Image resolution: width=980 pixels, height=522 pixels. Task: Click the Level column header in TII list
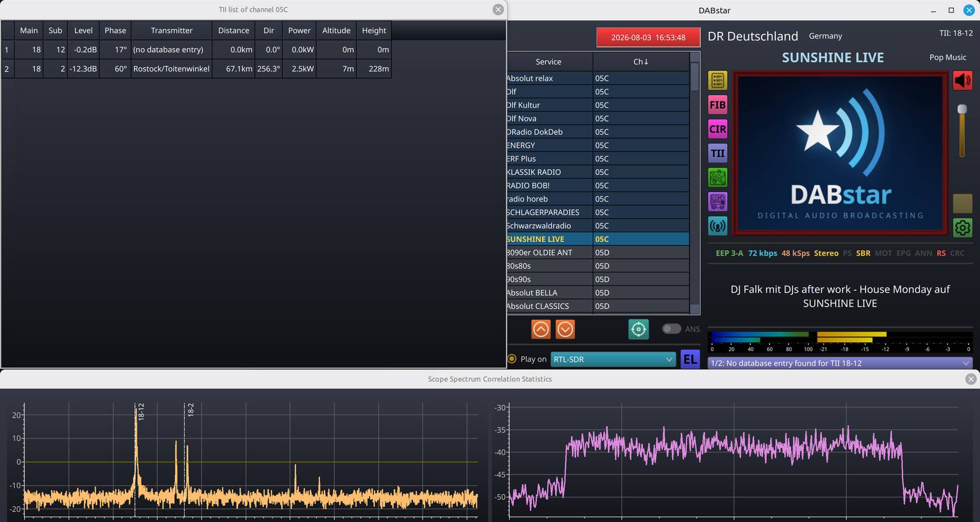(83, 31)
